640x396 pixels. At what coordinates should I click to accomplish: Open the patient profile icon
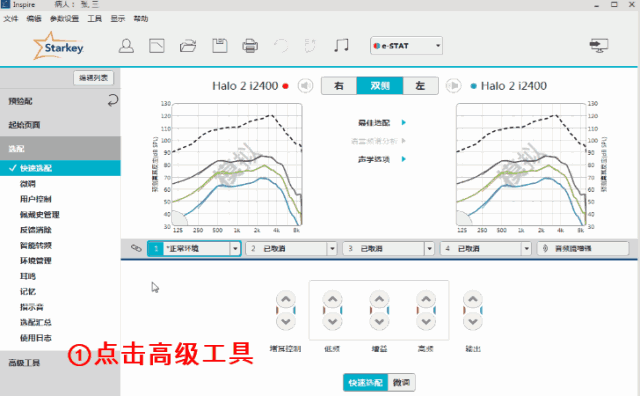tap(126, 46)
